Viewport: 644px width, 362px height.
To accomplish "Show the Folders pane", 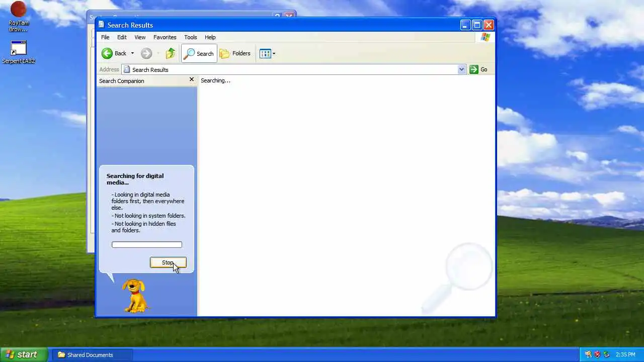I will pyautogui.click(x=235, y=53).
